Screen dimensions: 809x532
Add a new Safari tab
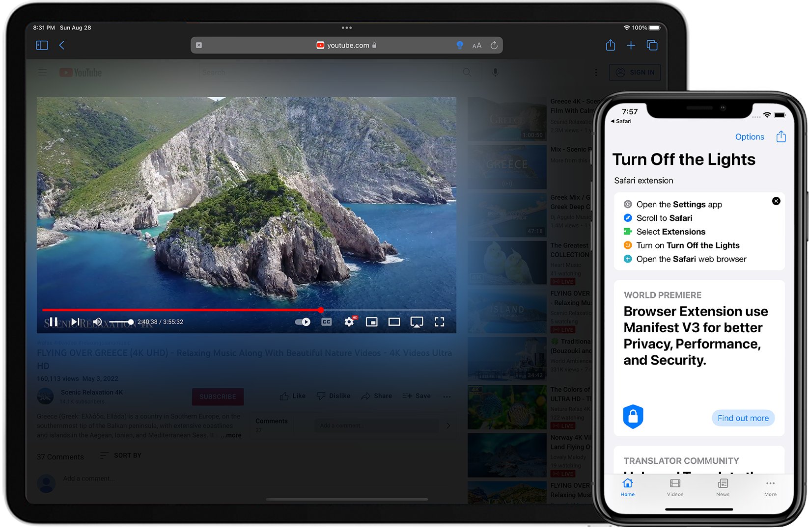click(631, 45)
